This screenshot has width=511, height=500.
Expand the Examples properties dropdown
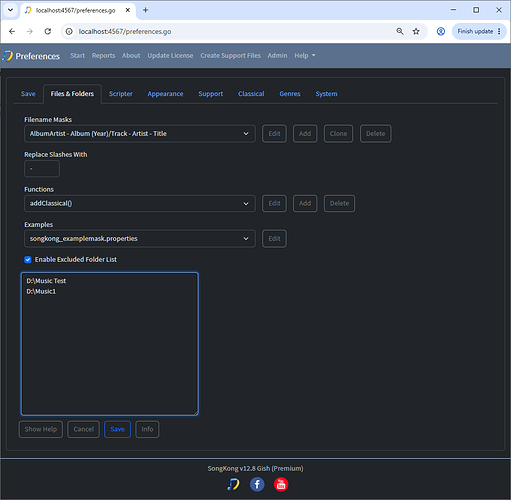click(140, 239)
